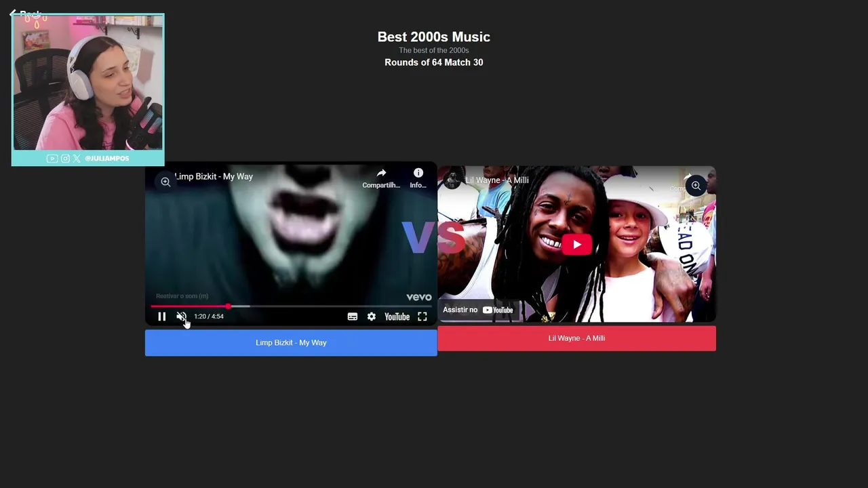Open Assistir no YouTube link
This screenshot has width=868, height=488.
pos(477,310)
